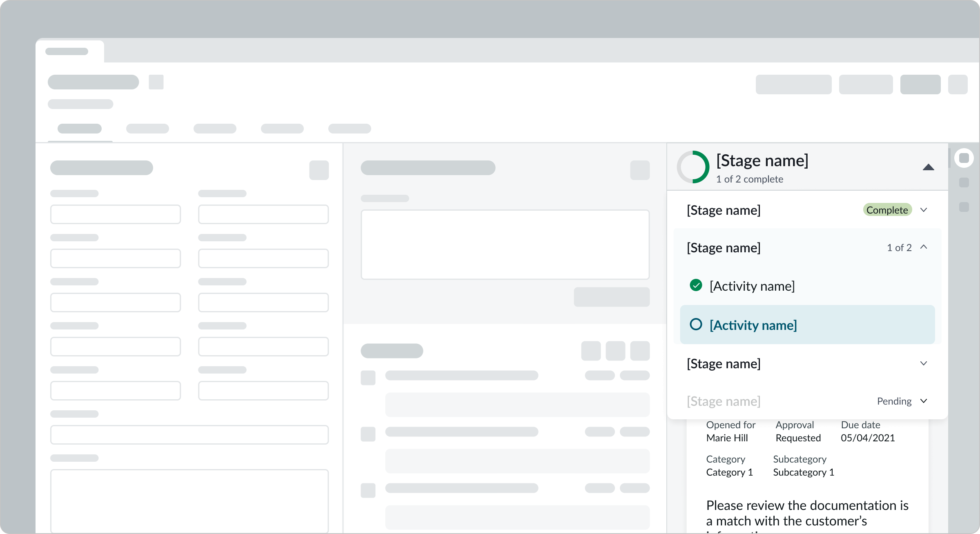
Task: Expand the stage marked Complete
Action: tap(924, 210)
